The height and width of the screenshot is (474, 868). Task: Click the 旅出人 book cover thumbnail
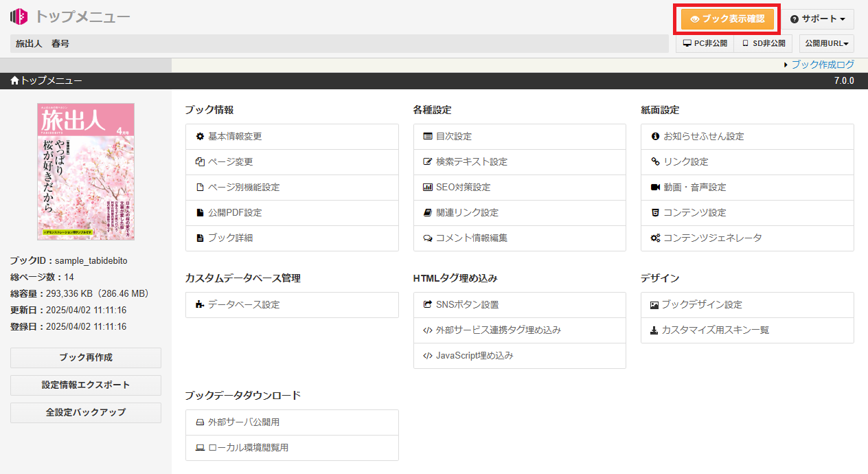click(x=85, y=171)
